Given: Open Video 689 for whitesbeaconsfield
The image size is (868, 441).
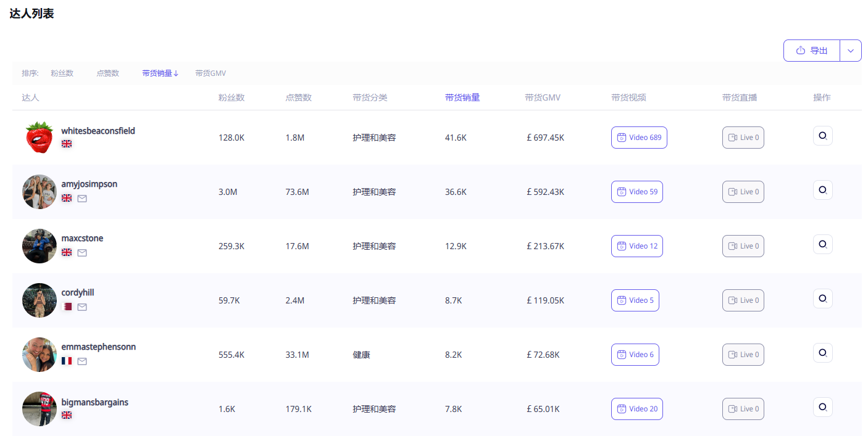Looking at the screenshot, I should (639, 138).
